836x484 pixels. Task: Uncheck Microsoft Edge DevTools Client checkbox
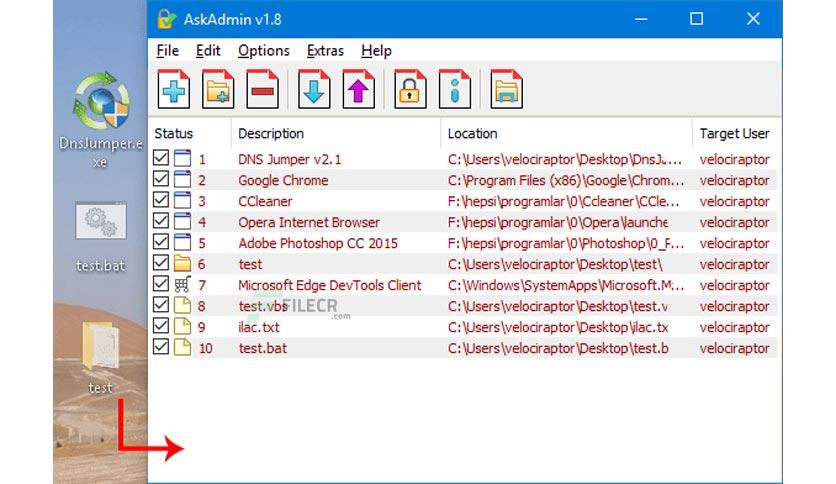[x=160, y=284]
